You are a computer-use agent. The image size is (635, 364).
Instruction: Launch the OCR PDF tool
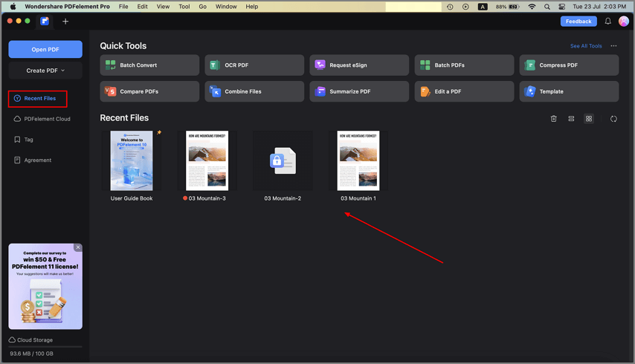[254, 65]
